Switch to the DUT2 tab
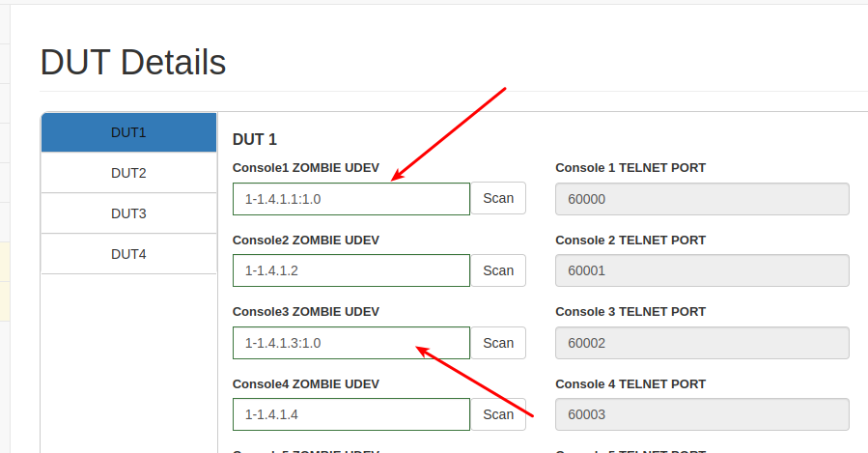 click(128, 173)
